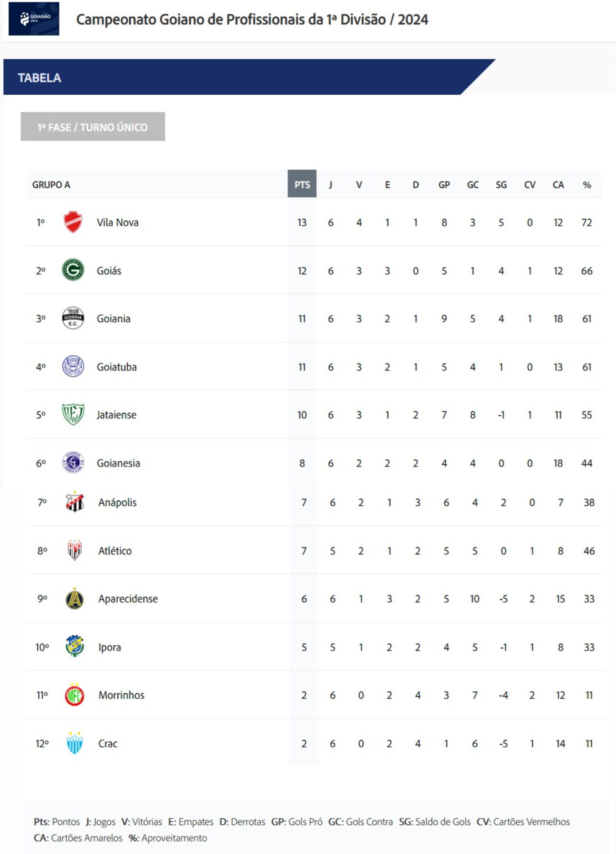Click the championship title heading

(252, 20)
